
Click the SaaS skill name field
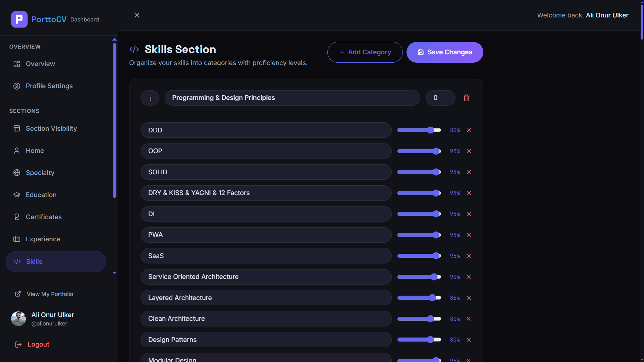click(266, 256)
